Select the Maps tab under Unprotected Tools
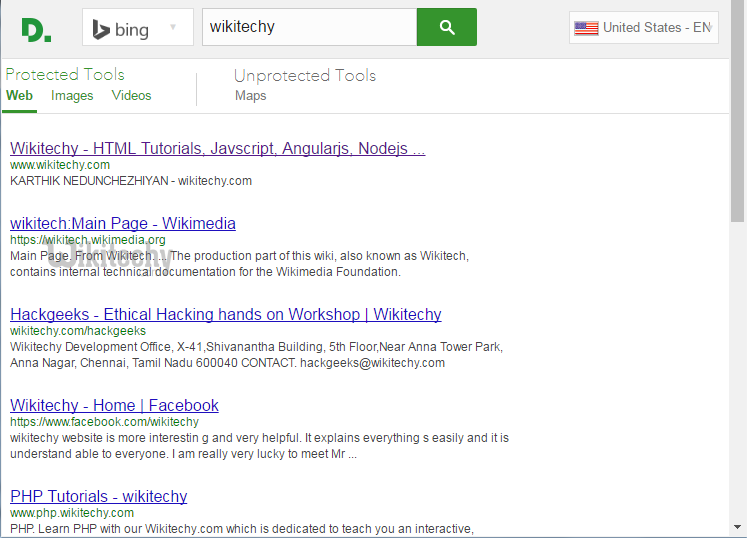This screenshot has height=538, width=747. (x=250, y=96)
